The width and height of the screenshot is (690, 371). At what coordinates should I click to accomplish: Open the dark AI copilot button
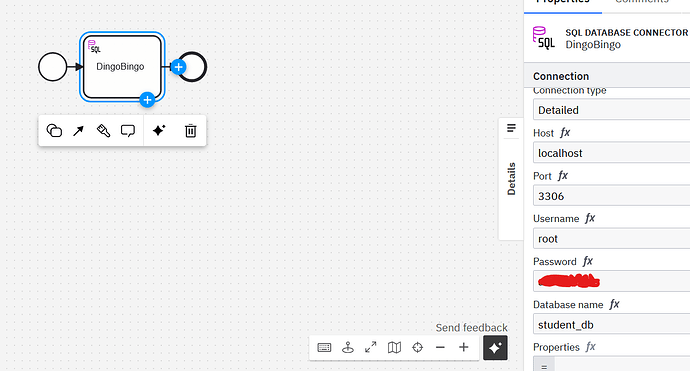point(495,348)
